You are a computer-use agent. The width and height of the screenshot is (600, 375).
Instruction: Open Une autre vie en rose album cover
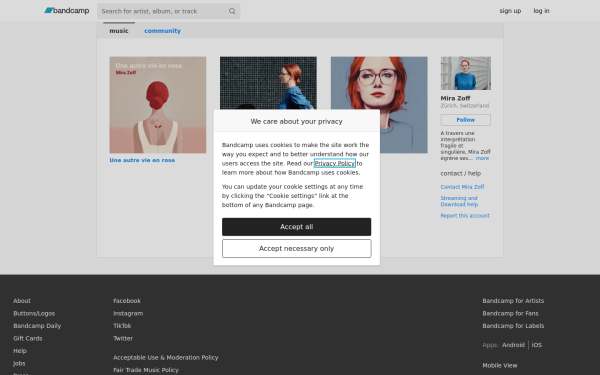point(158,105)
